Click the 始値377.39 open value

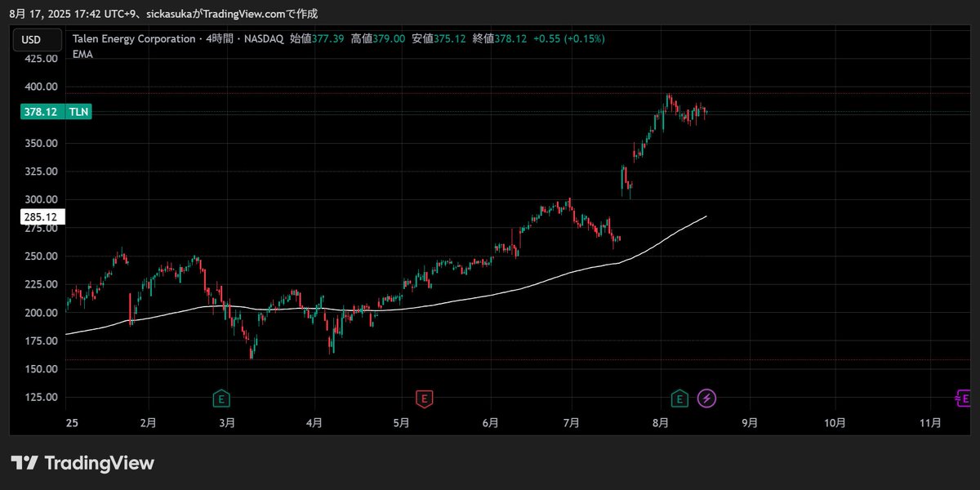tap(317, 38)
